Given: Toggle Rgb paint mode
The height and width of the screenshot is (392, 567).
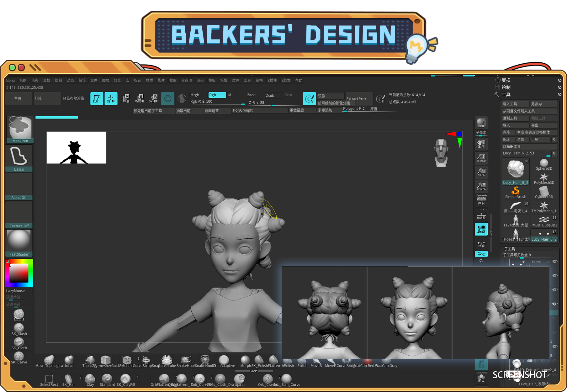Looking at the screenshot, I should pyautogui.click(x=217, y=95).
